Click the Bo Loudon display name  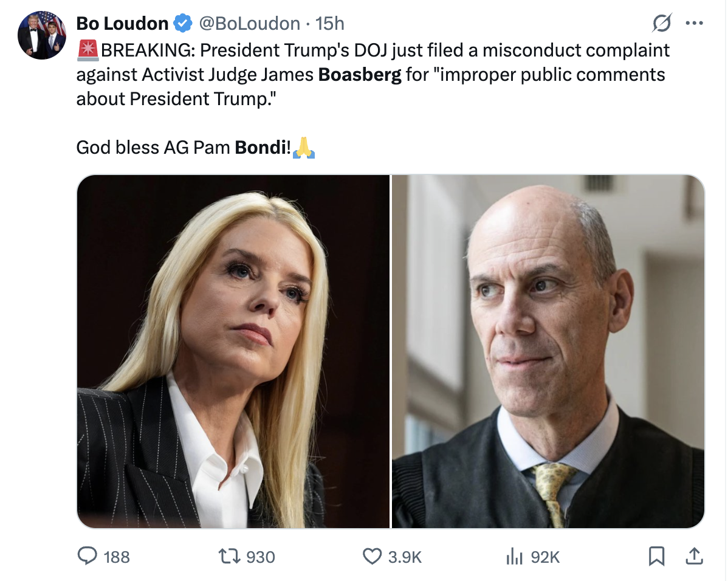pos(122,24)
